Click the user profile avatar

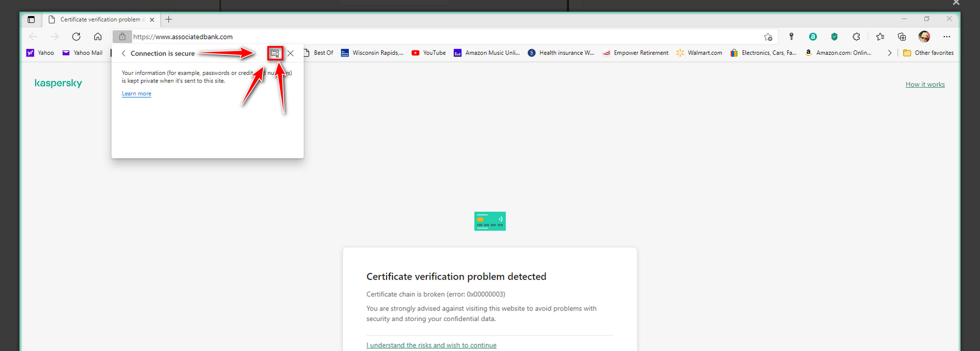(924, 37)
